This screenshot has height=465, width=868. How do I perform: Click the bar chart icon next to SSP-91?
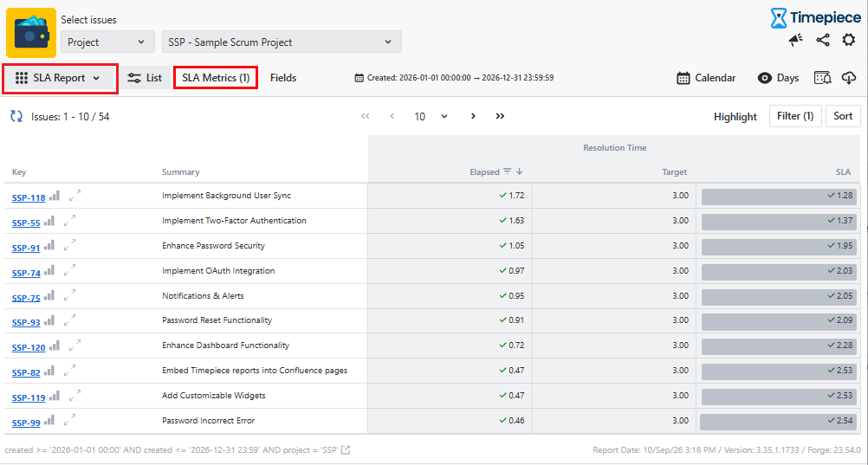(49, 246)
